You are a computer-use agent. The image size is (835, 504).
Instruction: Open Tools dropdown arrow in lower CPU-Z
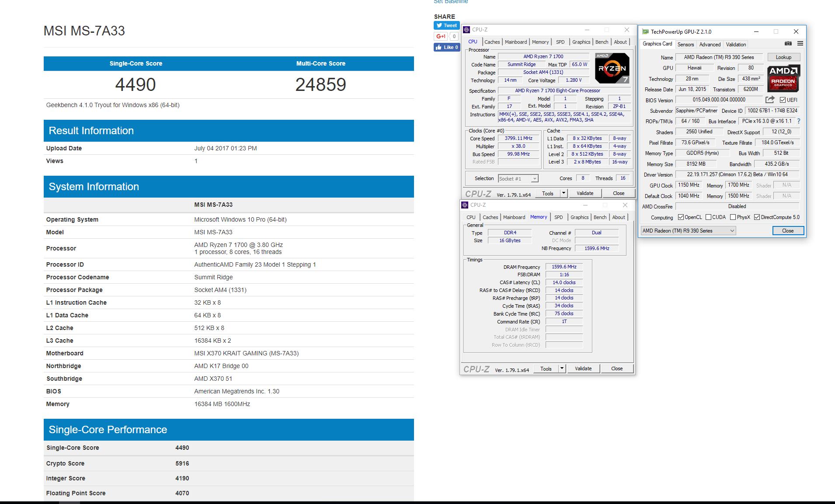(562, 368)
